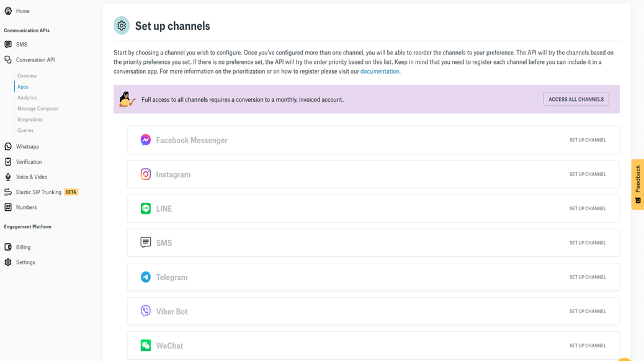Open the documentation link
Screen dimensions: 644x361
[379, 71]
